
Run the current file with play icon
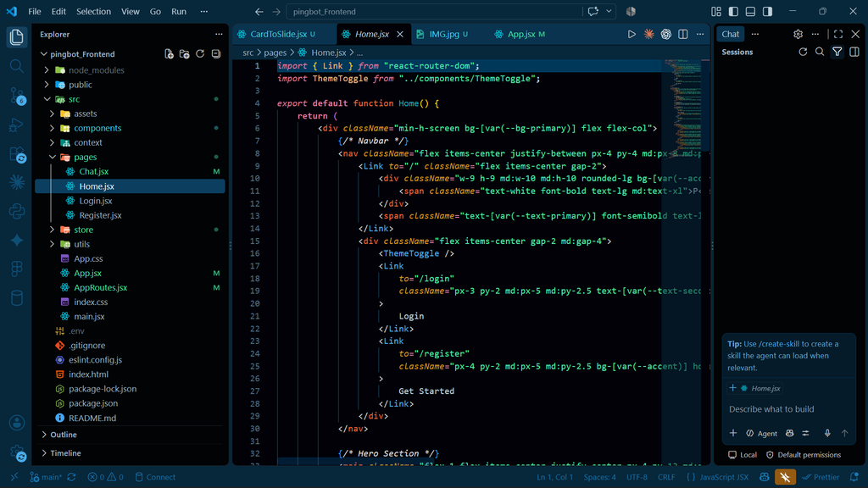(x=632, y=34)
